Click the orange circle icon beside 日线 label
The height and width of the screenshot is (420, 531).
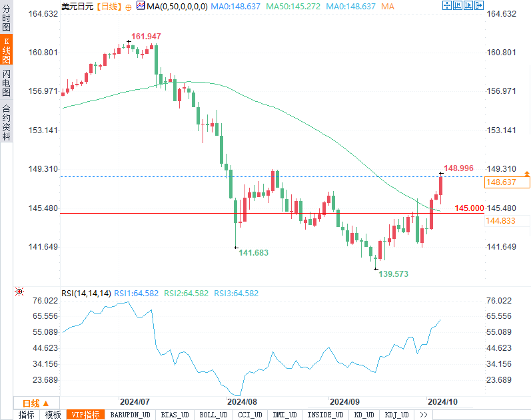point(129,7)
